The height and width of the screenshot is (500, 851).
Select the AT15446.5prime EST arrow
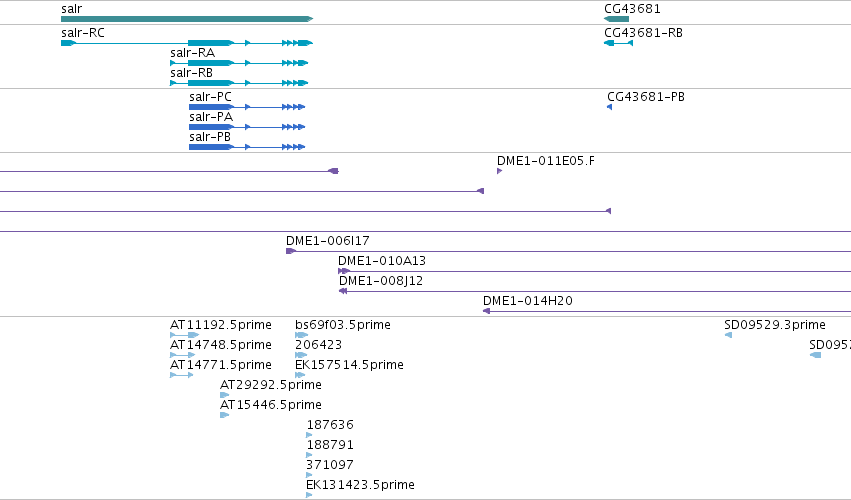225,415
